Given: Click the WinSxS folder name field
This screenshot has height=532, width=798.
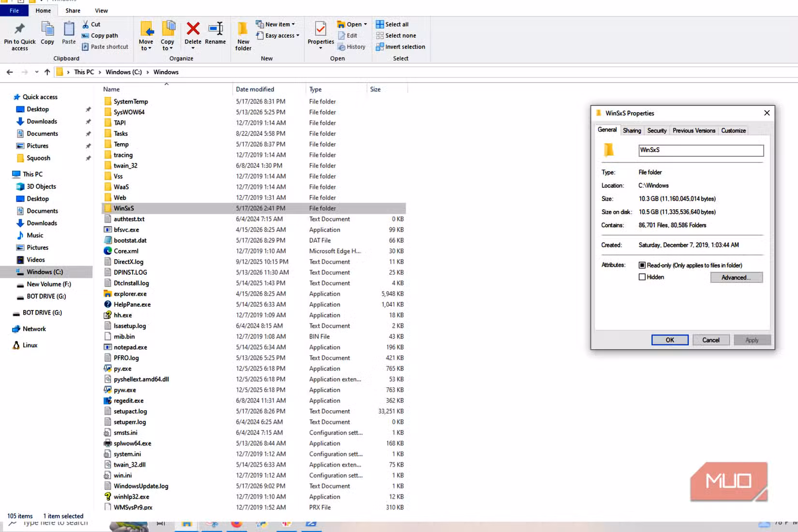Looking at the screenshot, I should (x=701, y=150).
